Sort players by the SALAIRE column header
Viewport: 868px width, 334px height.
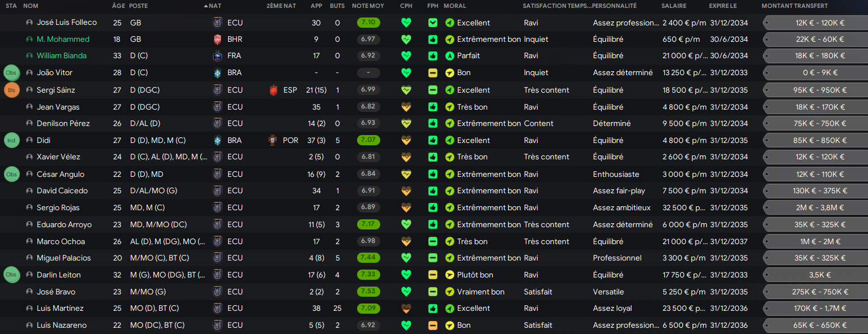673,6
